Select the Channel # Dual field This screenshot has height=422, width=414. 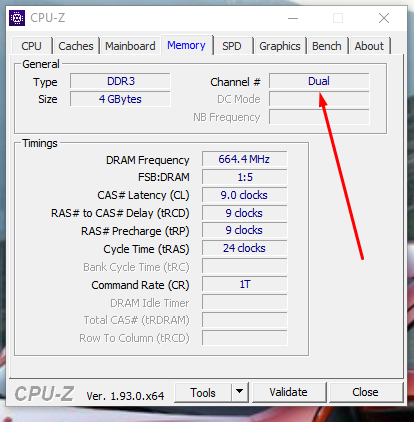[x=319, y=81]
